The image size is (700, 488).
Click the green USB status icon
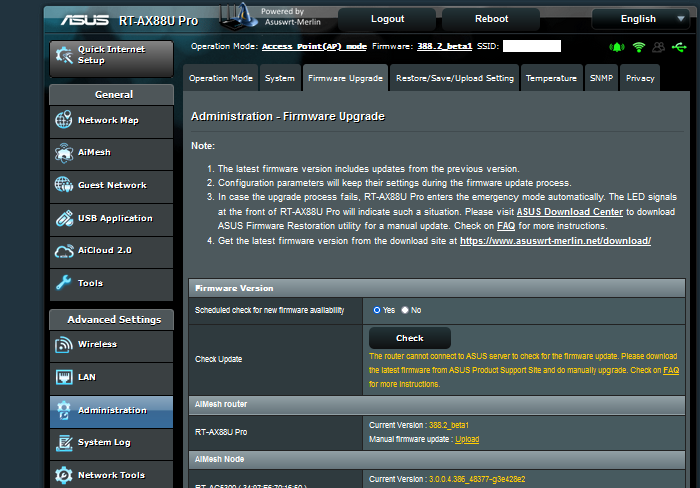pos(679,47)
